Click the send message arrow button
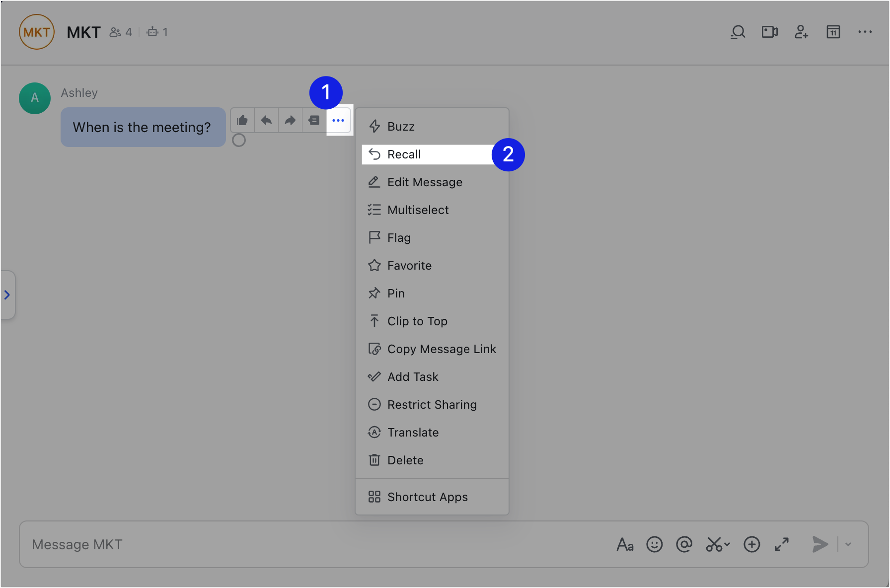890x588 pixels. (820, 544)
